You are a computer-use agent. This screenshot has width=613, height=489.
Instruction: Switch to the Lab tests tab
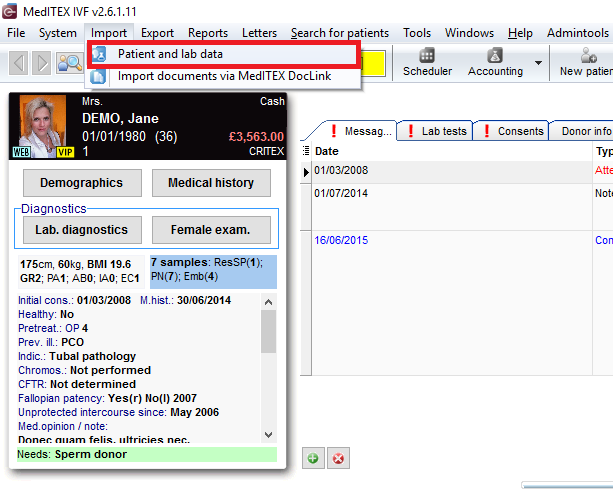click(436, 131)
